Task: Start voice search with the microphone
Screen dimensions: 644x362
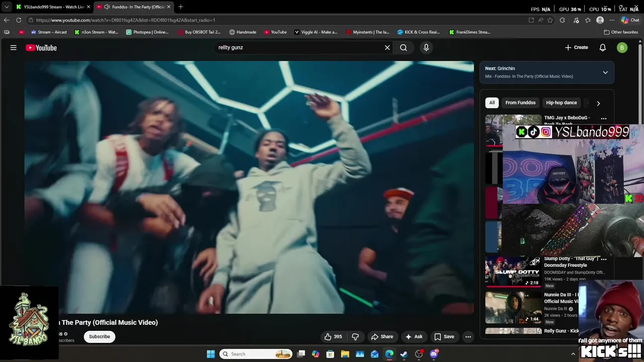Action: [426, 47]
